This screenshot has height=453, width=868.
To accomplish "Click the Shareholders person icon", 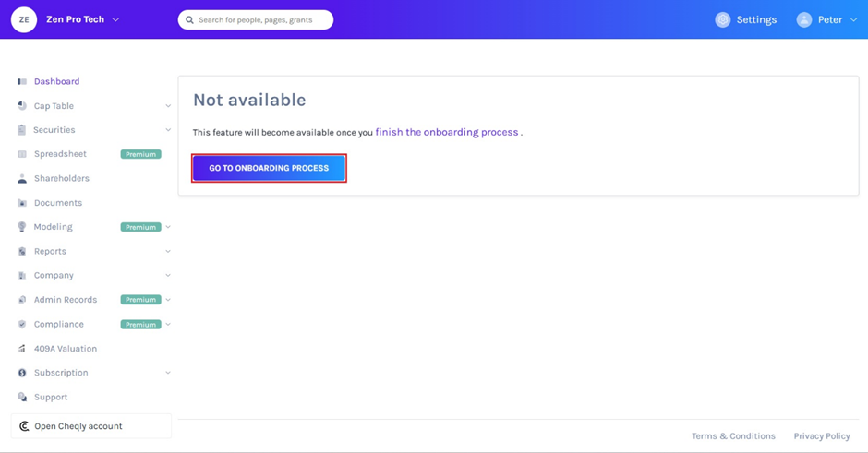I will (22, 178).
